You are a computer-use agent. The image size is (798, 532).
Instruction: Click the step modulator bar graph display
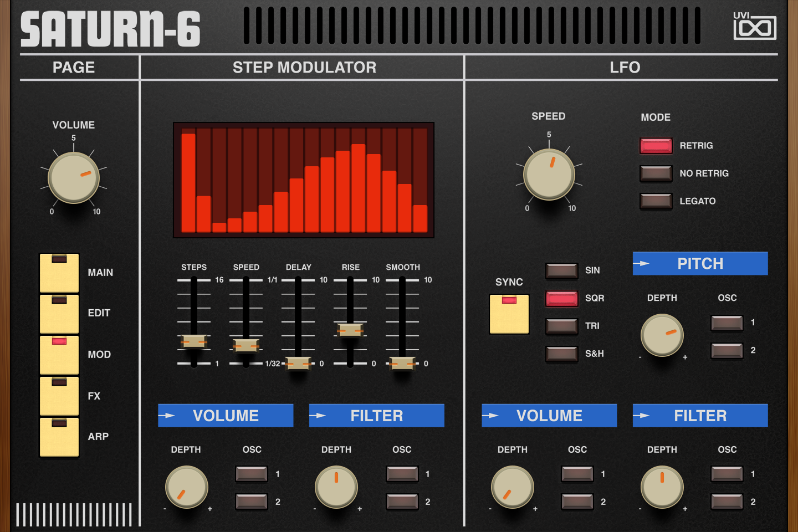coord(304,180)
